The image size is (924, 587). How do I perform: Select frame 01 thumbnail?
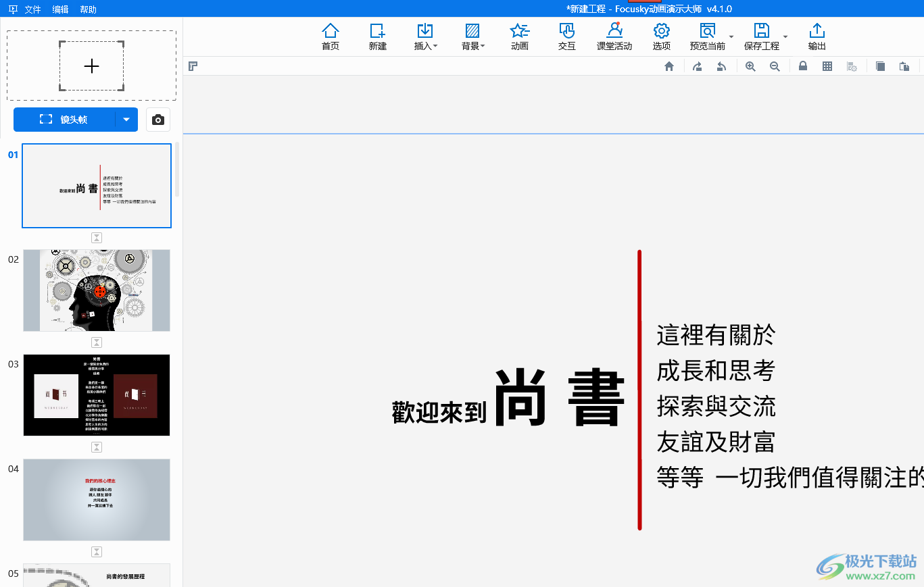(97, 186)
